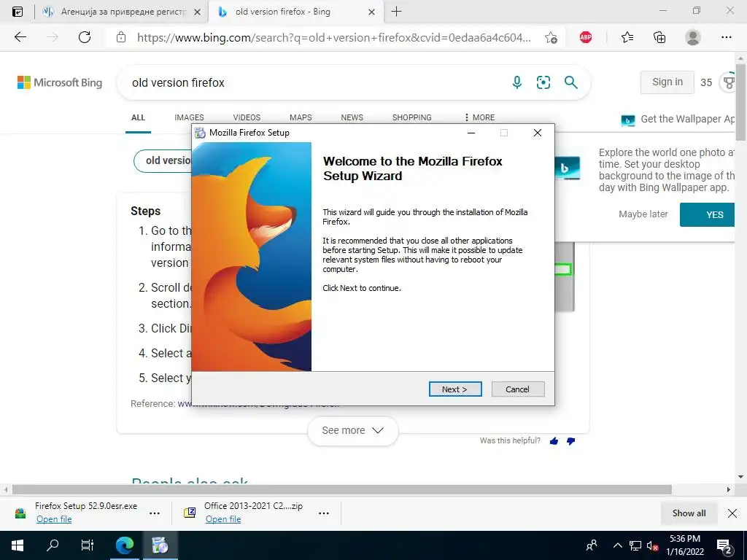Expand the See more steps
Viewport: 747px width, 560px height.
click(x=352, y=430)
